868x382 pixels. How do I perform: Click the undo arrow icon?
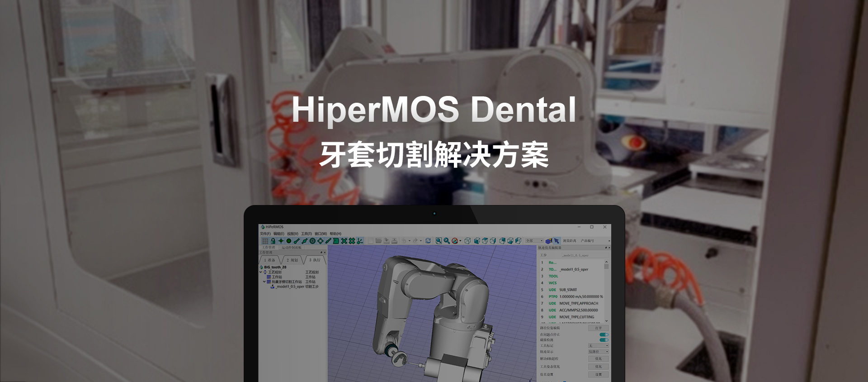(404, 241)
